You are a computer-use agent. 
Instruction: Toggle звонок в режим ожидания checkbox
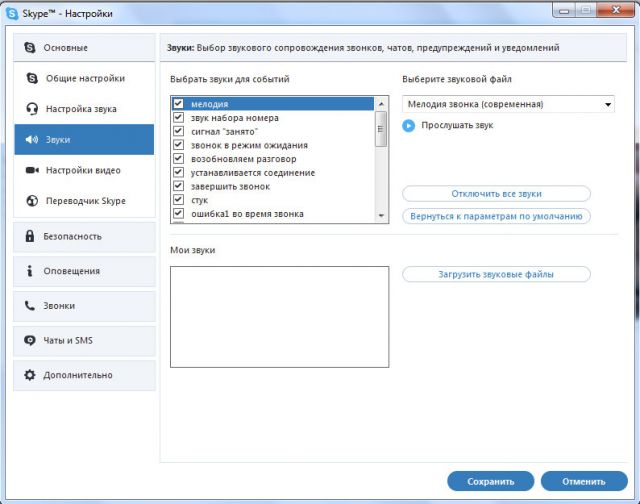tap(178, 144)
